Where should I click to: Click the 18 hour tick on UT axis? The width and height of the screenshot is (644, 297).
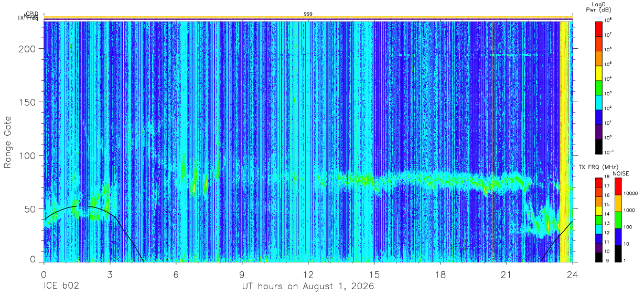(440, 274)
